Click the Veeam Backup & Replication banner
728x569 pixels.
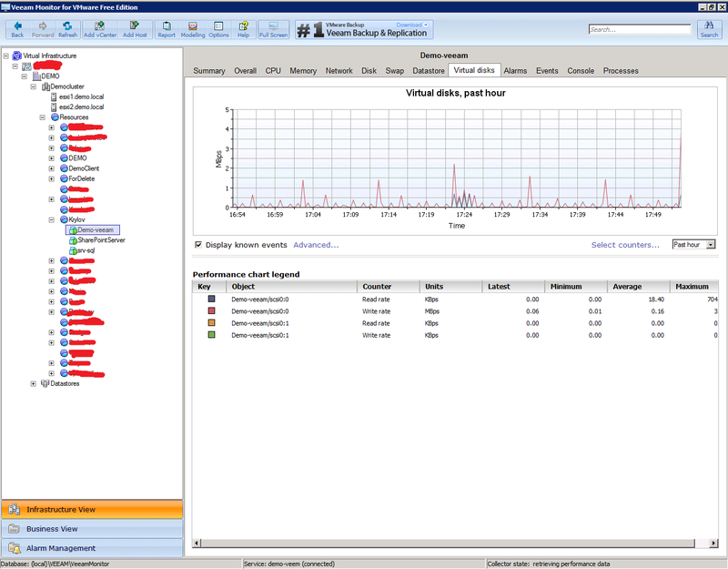coord(364,29)
